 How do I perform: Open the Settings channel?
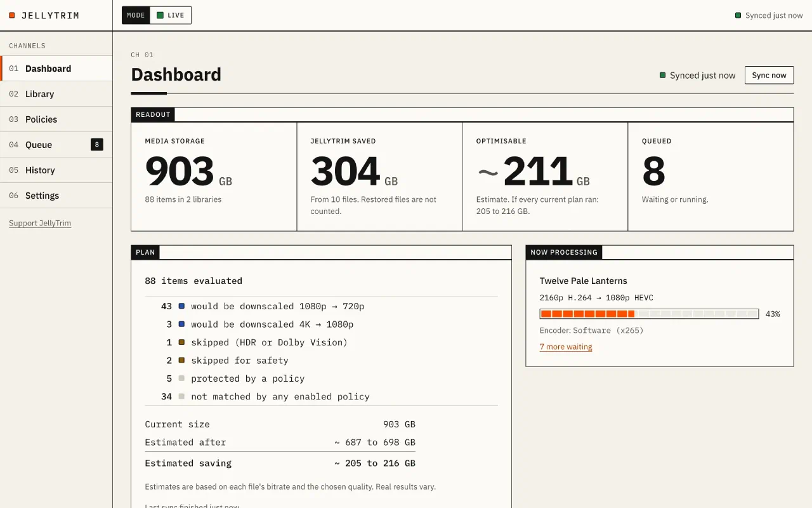pos(56,196)
